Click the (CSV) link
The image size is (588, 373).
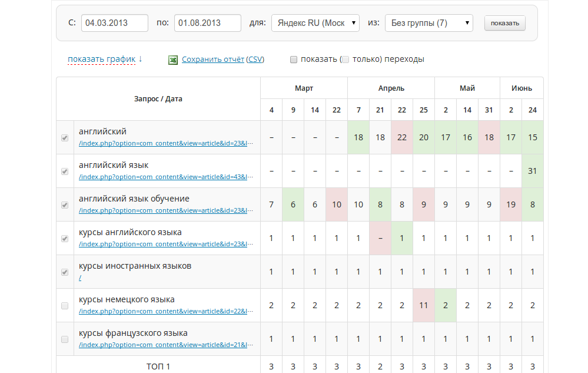tap(255, 60)
